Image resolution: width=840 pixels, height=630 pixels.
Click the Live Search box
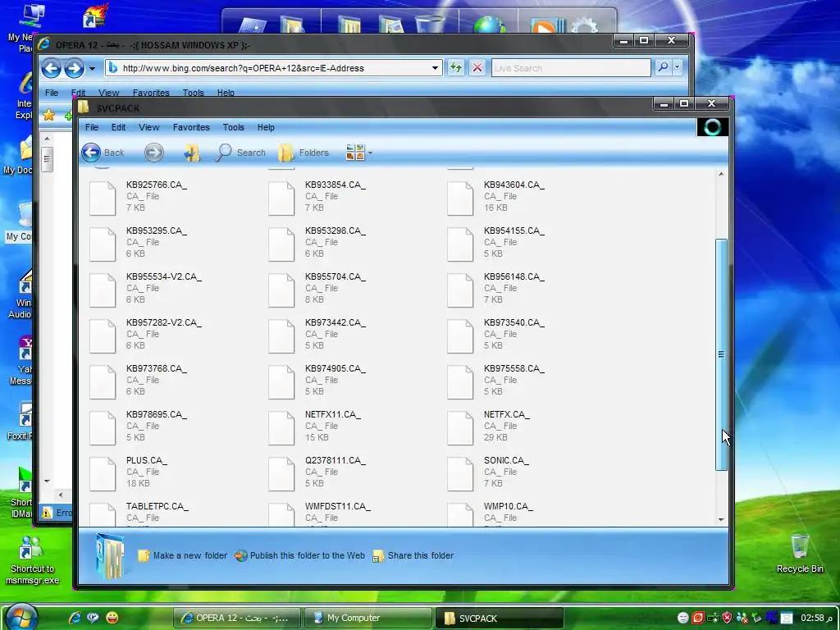[571, 68]
